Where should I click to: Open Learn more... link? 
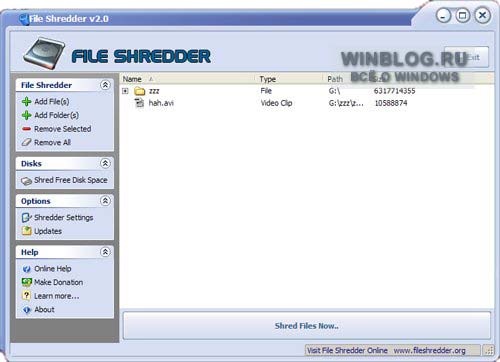(x=57, y=296)
